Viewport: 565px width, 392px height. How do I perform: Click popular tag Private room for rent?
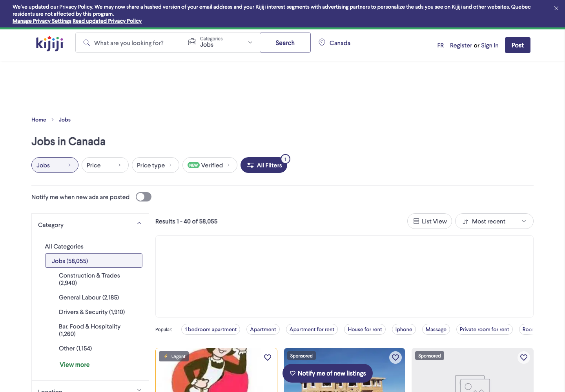[x=484, y=329]
